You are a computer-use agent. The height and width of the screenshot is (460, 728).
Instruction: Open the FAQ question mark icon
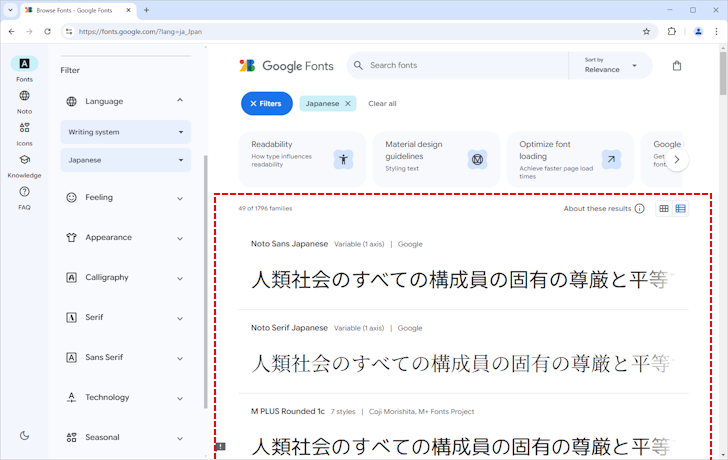click(x=24, y=192)
